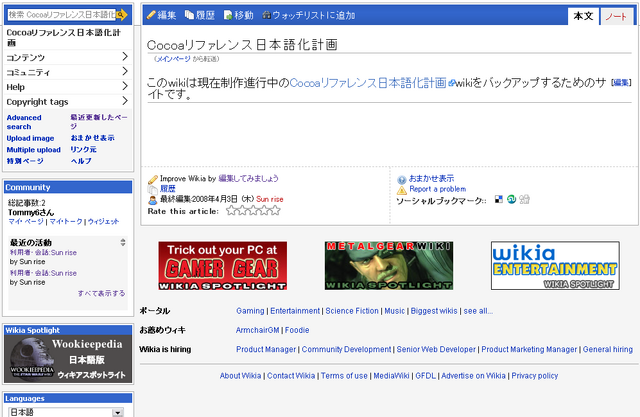640x417 pixels.
Task: Open the Report a problem link
Action: (x=438, y=189)
